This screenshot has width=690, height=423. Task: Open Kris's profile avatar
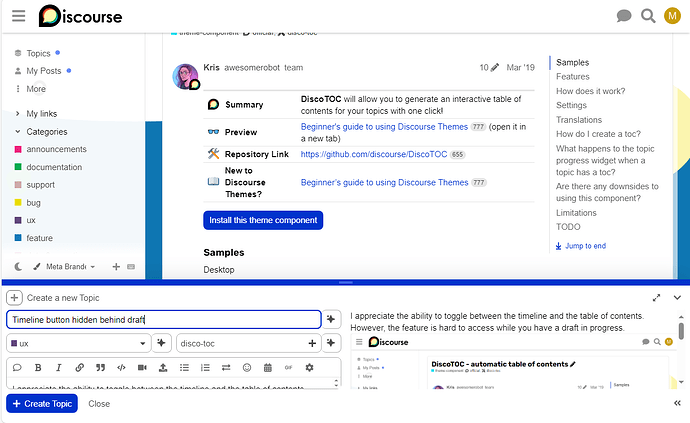[186, 77]
